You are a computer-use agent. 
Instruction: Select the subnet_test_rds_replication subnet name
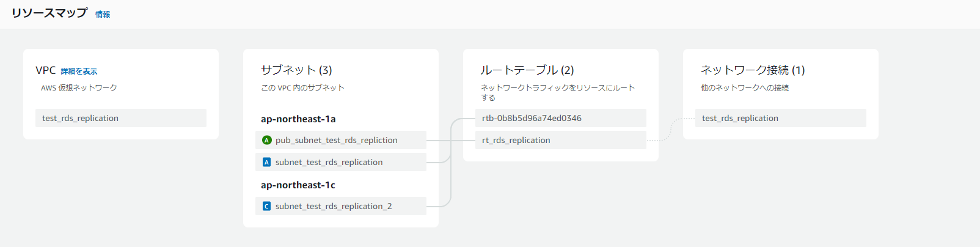(329, 162)
